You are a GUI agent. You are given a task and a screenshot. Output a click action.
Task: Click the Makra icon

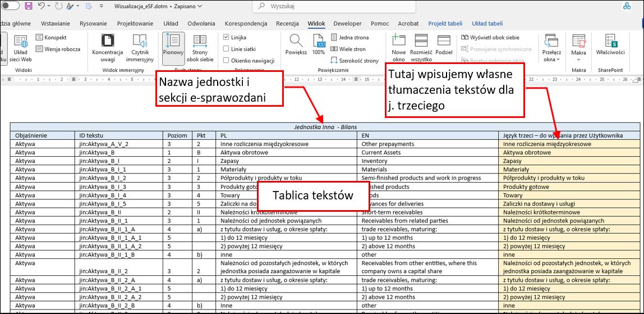[x=579, y=40]
